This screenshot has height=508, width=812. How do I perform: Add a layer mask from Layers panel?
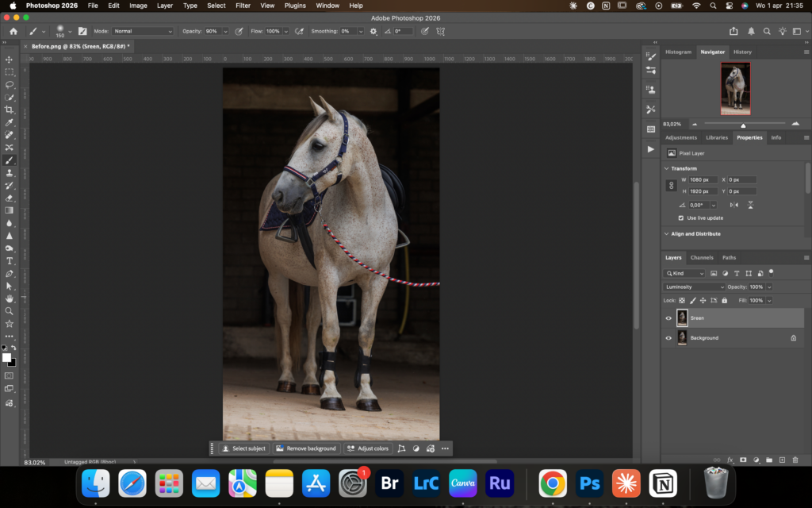(743, 460)
